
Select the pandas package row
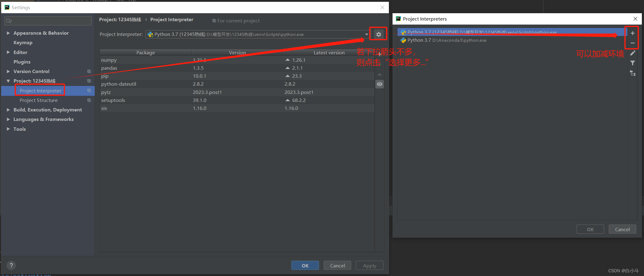point(237,68)
